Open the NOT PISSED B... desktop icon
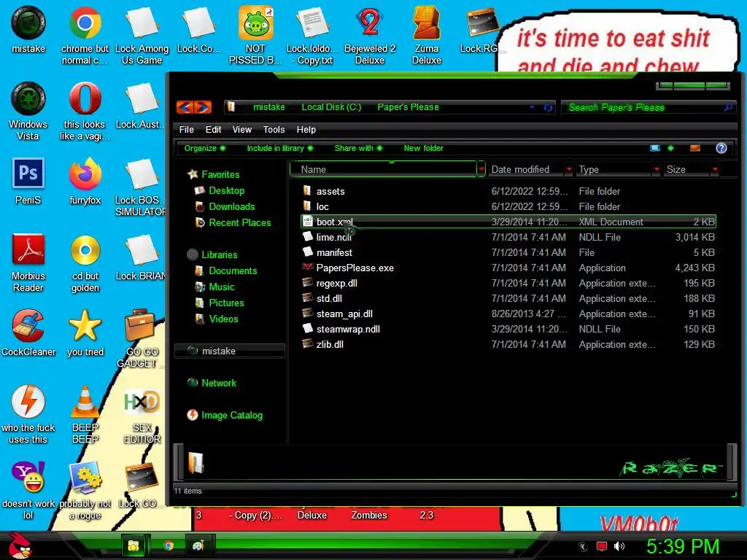This screenshot has width=747, height=560. tap(255, 36)
